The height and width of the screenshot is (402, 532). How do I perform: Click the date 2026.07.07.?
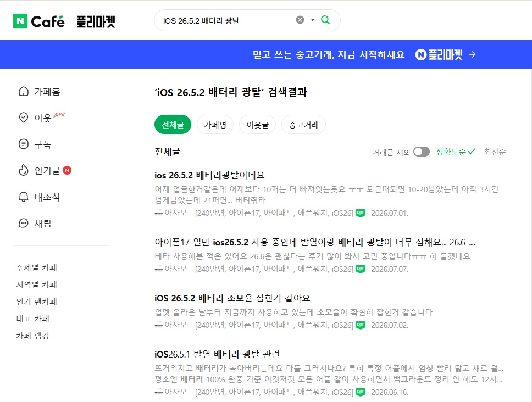tap(390, 269)
